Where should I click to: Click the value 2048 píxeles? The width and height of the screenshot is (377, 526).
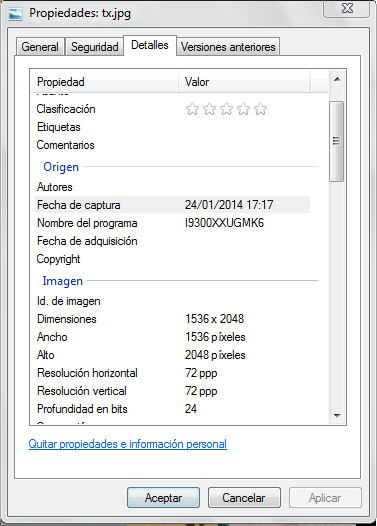coord(215,355)
